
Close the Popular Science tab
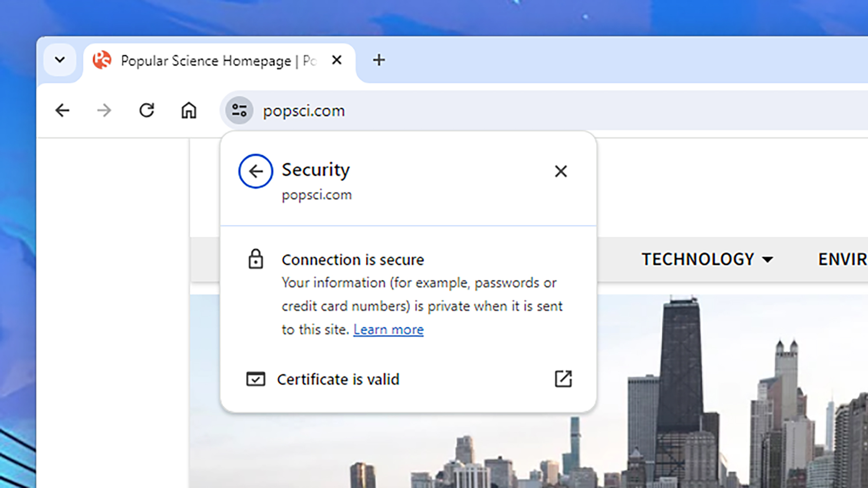tap(337, 60)
